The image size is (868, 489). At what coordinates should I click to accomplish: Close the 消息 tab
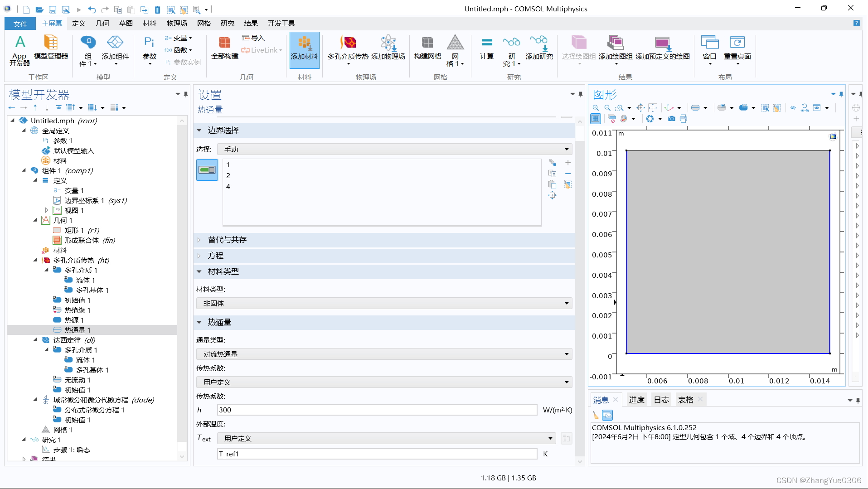click(x=616, y=400)
